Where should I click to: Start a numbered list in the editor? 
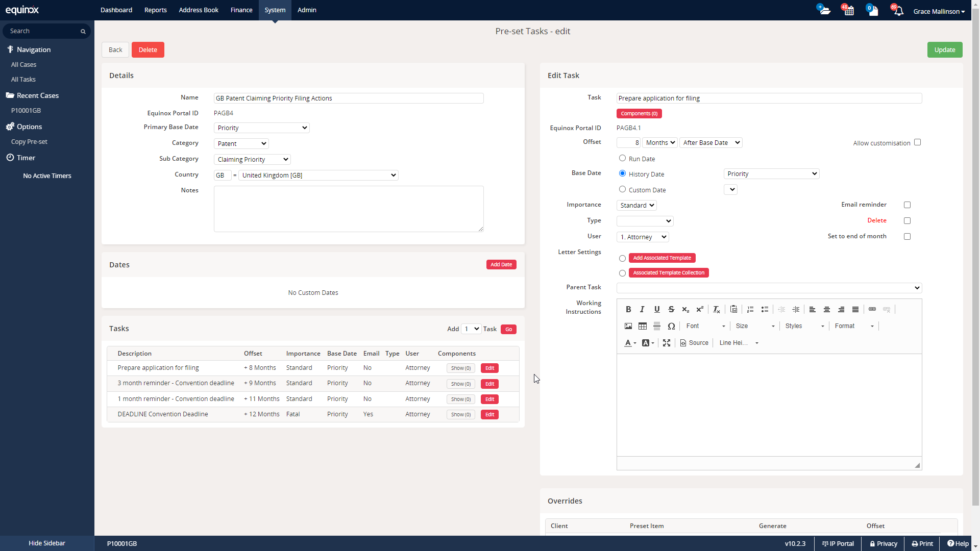click(x=750, y=309)
